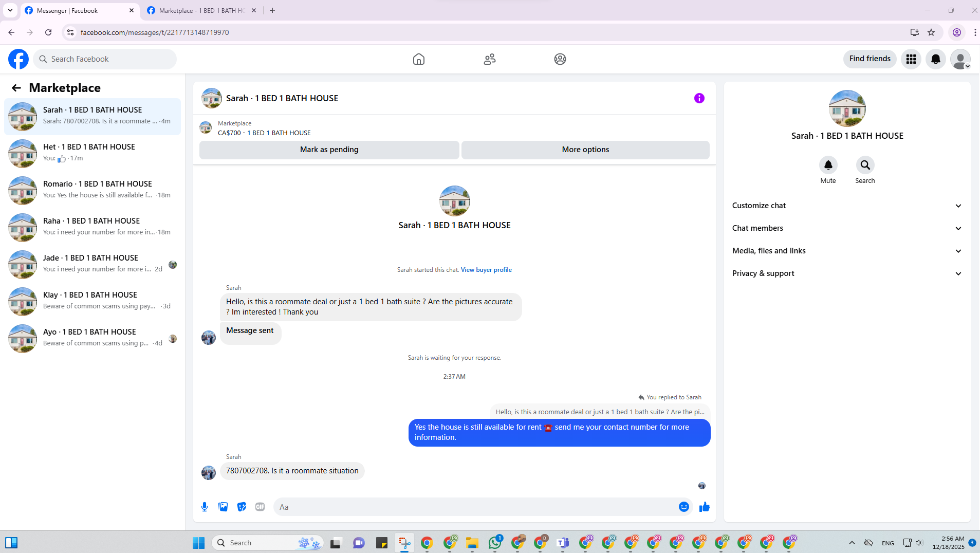Click Mark as pending button
The width and height of the screenshot is (980, 553).
(x=329, y=150)
